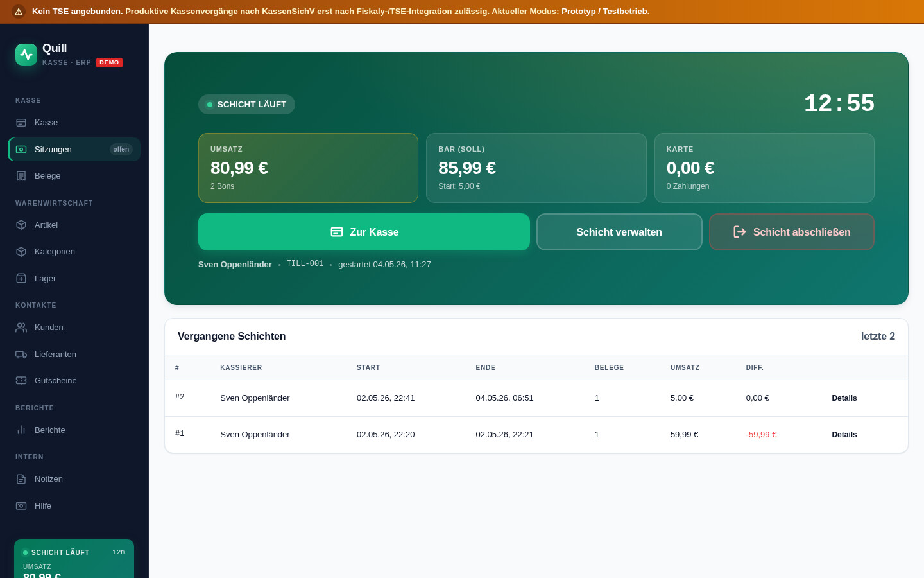Viewport: 924px width, 578px height.
Task: Click the Berichte bar chart icon
Action: click(x=21, y=430)
